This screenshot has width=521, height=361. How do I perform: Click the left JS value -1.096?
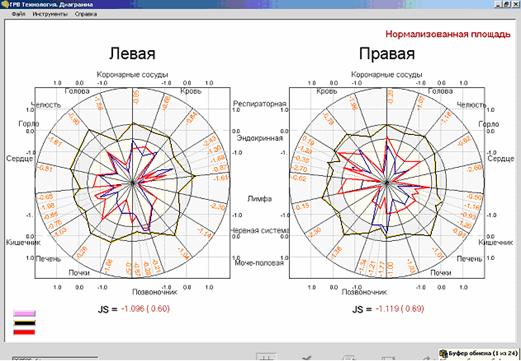tap(134, 309)
